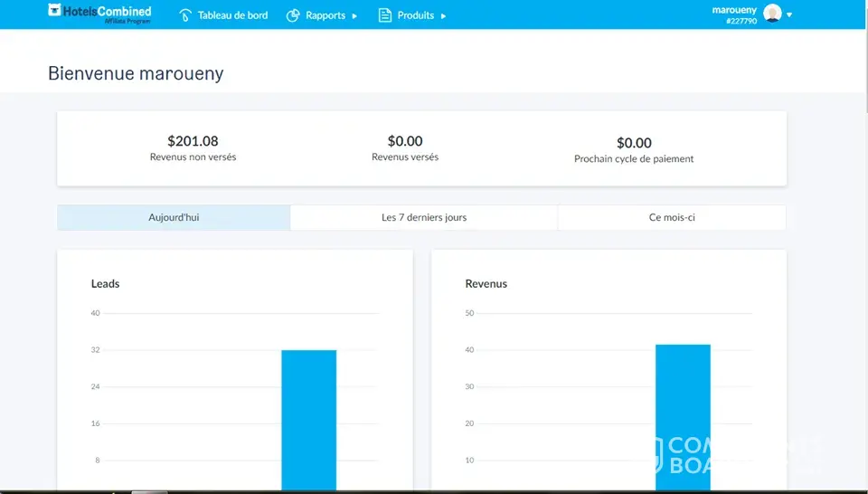Click the user avatar picture

pyautogui.click(x=772, y=14)
